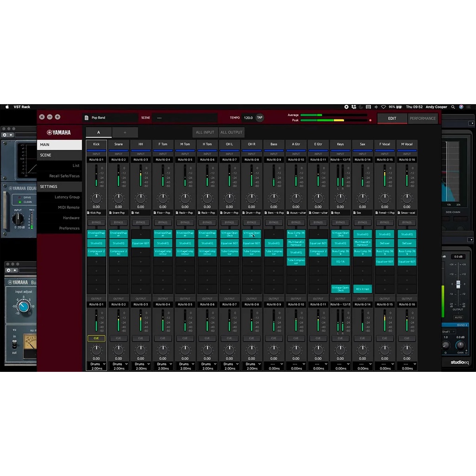The height and width of the screenshot is (476, 476).
Task: Open latency group dropdown on M Vocal channel
Action: pyautogui.click(x=407, y=364)
